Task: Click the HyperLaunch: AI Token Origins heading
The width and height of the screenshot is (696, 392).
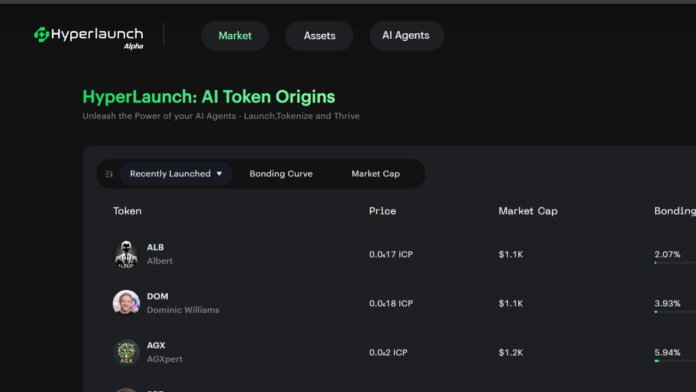Action: (x=209, y=97)
